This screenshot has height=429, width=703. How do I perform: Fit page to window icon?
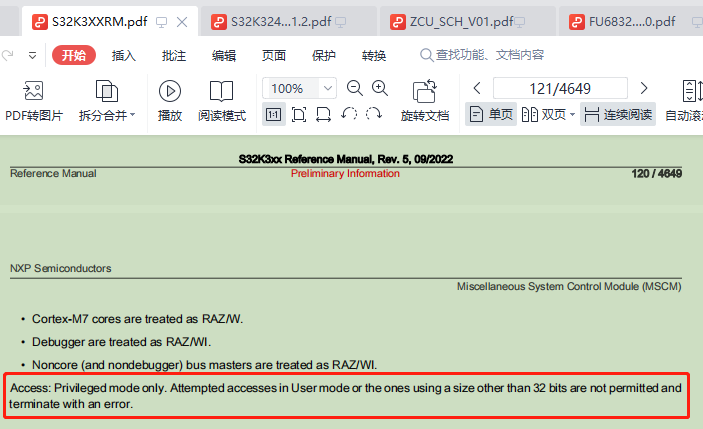point(299,115)
